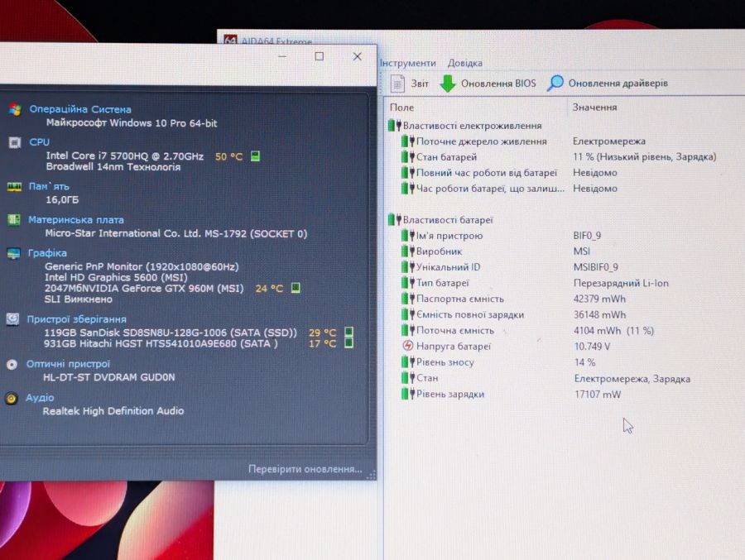Click the Hitachi HDD temperature indicator at 17 °C
Image resolution: width=745 pixels, height=560 pixels.
[348, 343]
